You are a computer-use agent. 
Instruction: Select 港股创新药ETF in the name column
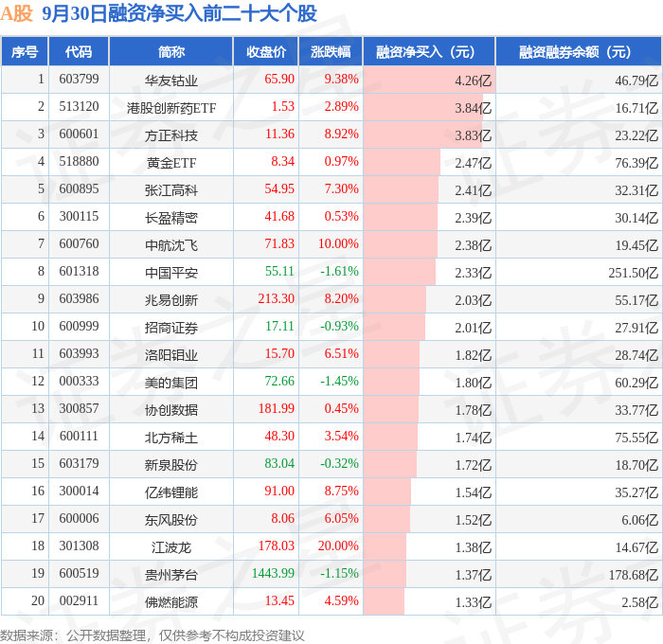tap(171, 108)
